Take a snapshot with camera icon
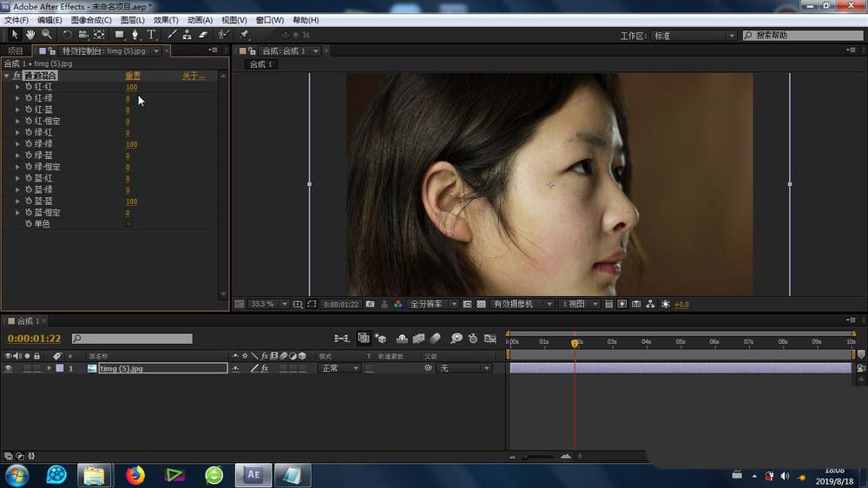Viewport: 868px width, 488px height. (371, 304)
